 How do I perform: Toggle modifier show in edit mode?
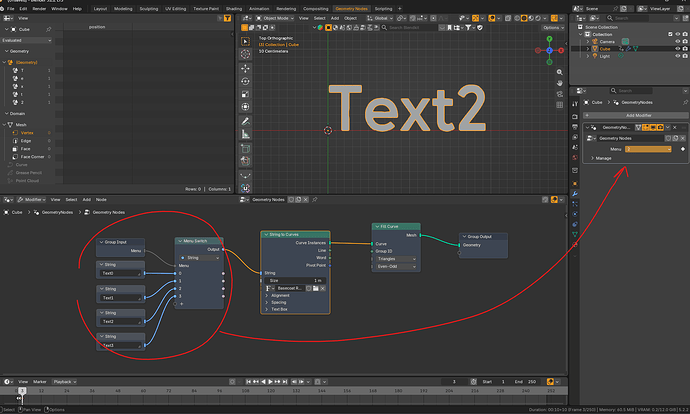[646, 127]
